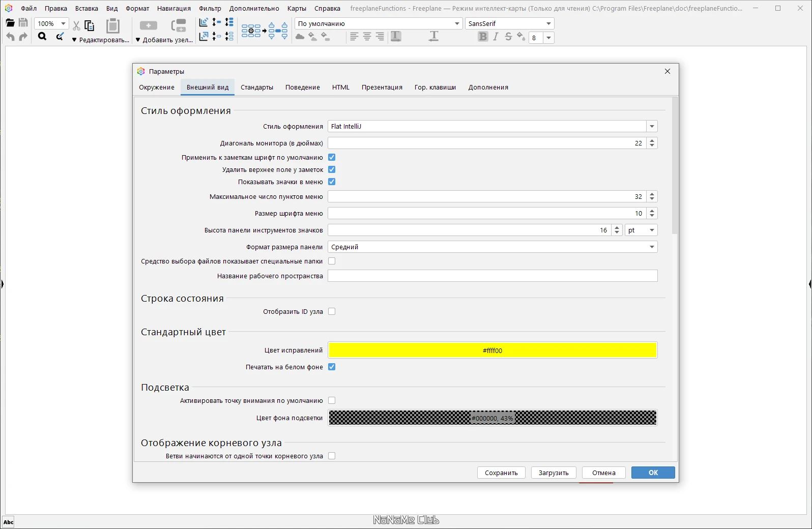
Task: Click the cloud shape icon
Action: (300, 37)
